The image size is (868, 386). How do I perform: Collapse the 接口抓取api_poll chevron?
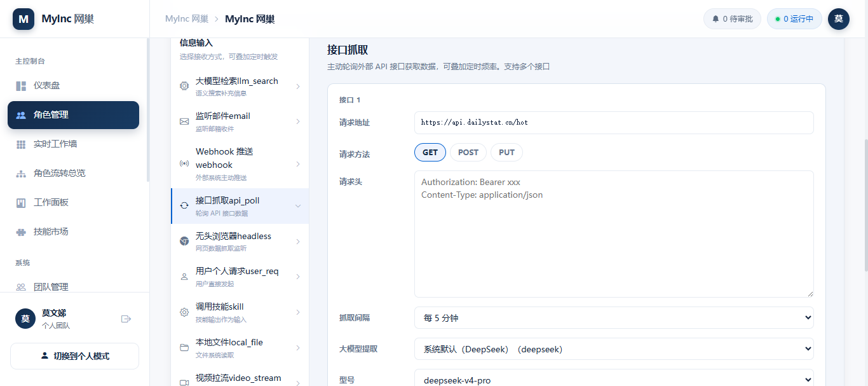298,205
